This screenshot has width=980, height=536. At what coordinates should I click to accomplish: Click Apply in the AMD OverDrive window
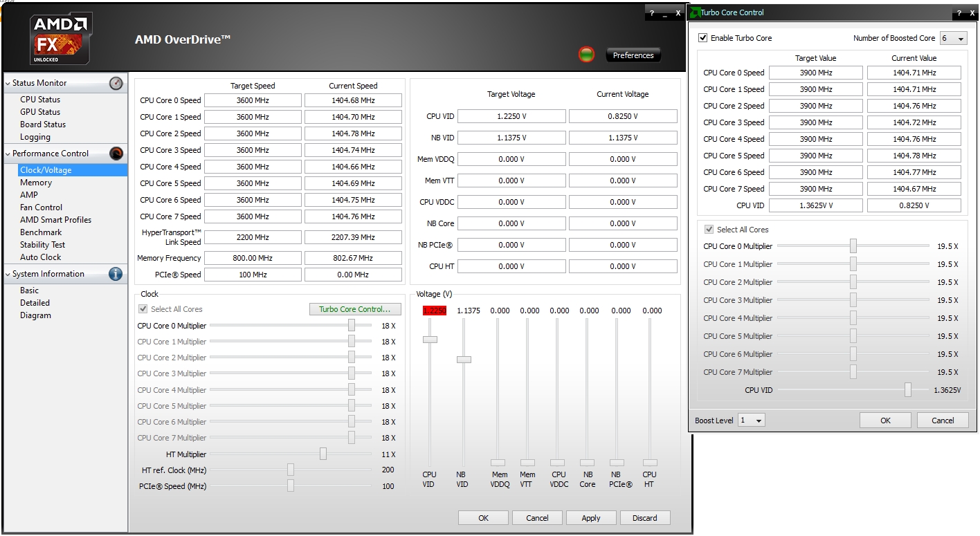[591, 518]
